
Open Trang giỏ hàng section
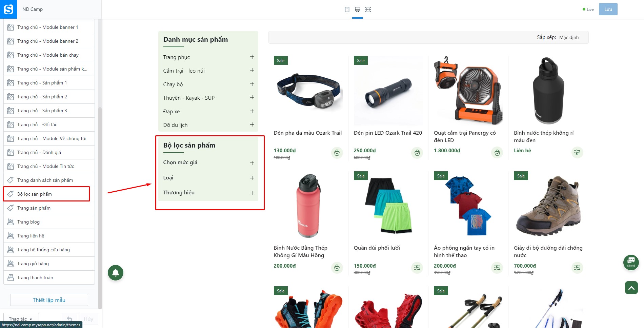[x=49, y=264]
